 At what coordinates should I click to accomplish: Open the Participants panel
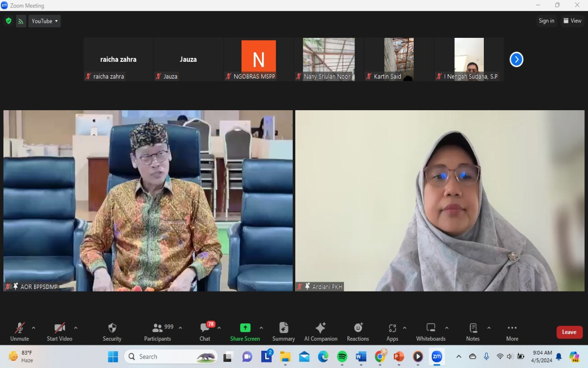[x=157, y=331]
